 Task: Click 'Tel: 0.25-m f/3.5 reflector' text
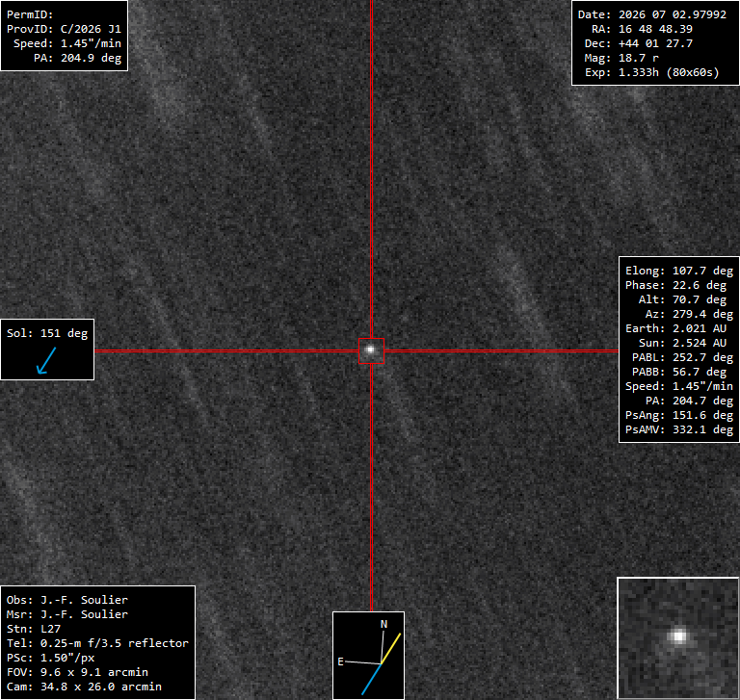[97, 643]
